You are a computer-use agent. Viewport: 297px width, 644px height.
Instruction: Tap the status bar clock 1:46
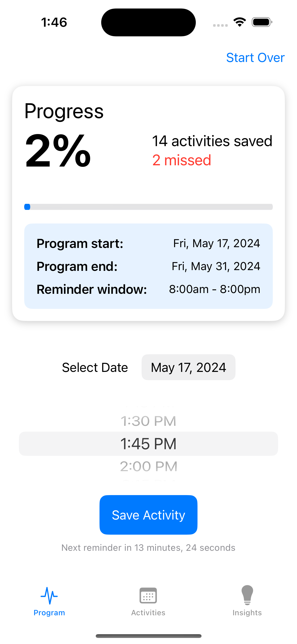54,22
